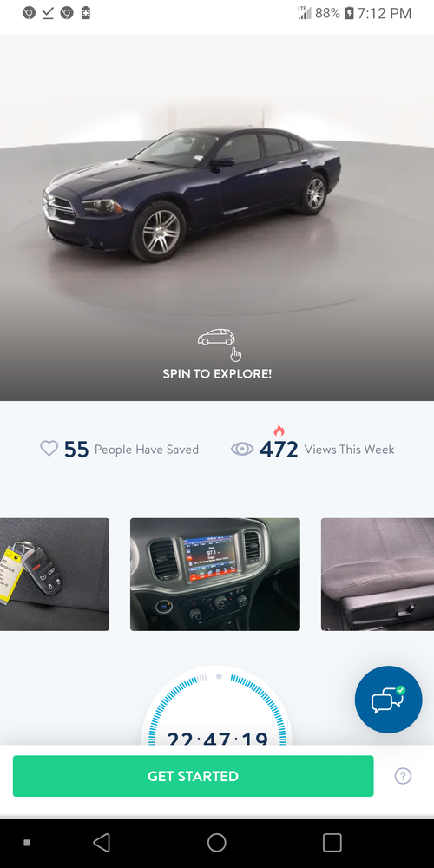Tap the blue Dodge Charger 360 image
The width and height of the screenshot is (434, 868).
point(192,194)
